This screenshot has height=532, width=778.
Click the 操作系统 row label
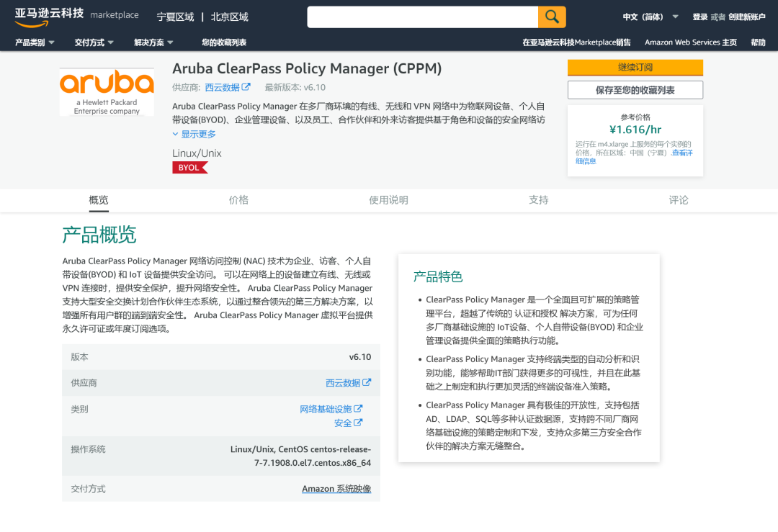pyautogui.click(x=89, y=449)
